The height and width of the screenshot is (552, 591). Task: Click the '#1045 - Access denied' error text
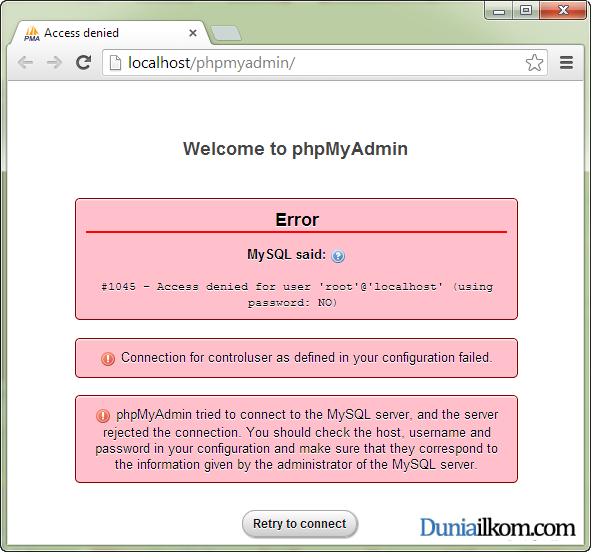[297, 295]
